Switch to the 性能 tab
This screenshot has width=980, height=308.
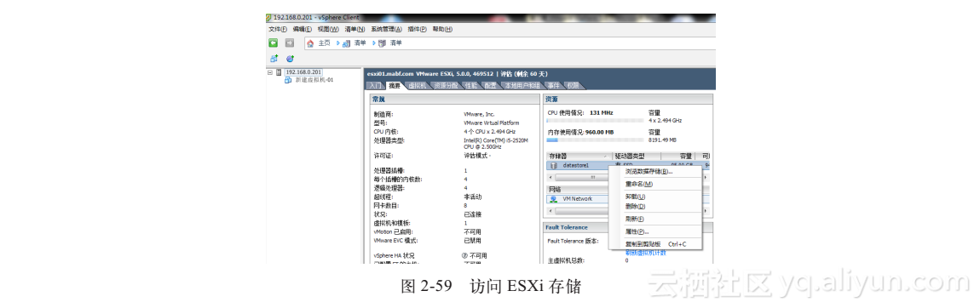[471, 85]
